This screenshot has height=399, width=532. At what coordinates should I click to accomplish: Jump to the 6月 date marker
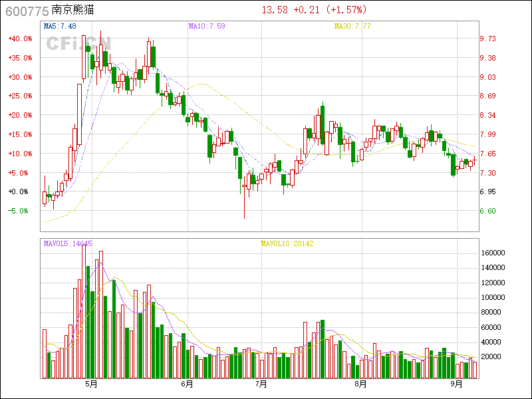point(187,384)
